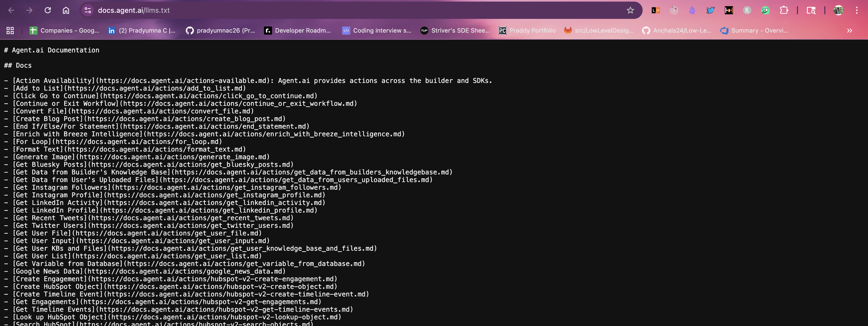Viewport: 868px width, 326px height.
Task: Click the Generate Image doc line
Action: tap(137, 157)
